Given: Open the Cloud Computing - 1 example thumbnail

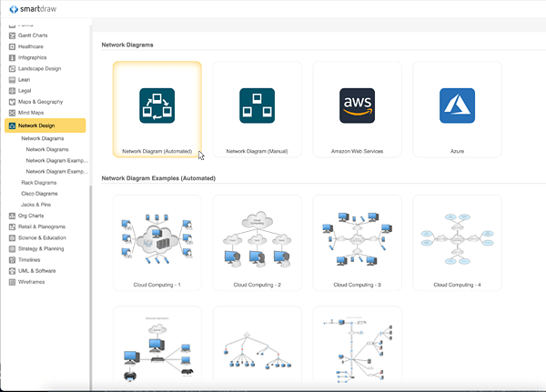Looking at the screenshot, I should (157, 243).
